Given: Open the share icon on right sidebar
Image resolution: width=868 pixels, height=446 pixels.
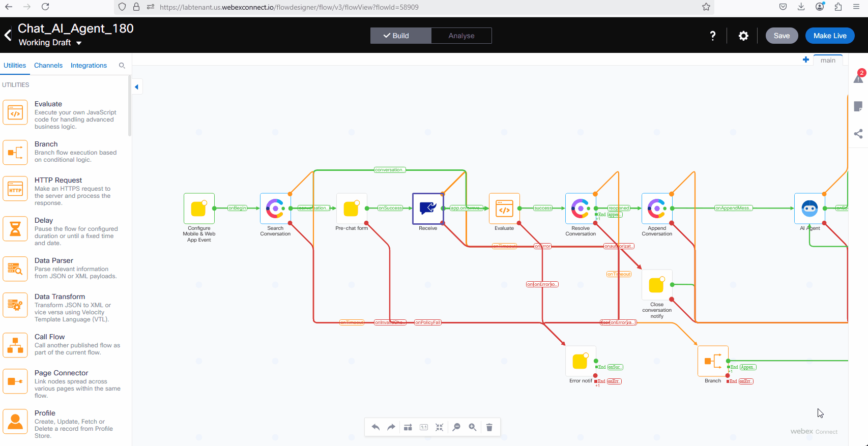Looking at the screenshot, I should (x=858, y=134).
